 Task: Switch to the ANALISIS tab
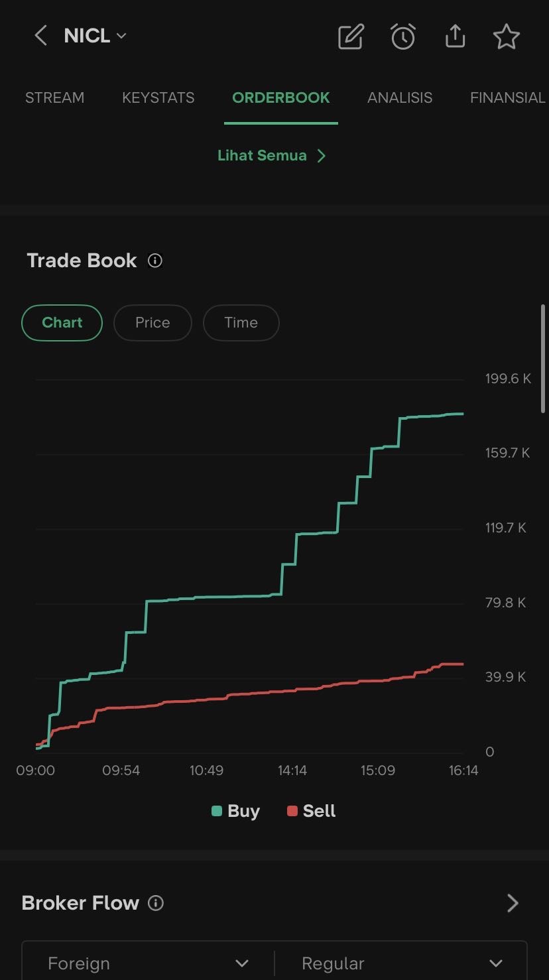pos(400,98)
